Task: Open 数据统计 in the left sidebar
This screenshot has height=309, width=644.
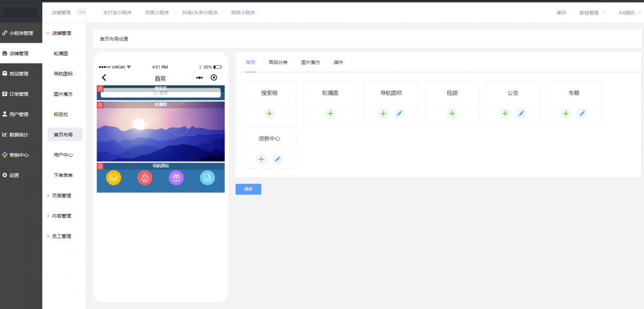Action: (21, 135)
